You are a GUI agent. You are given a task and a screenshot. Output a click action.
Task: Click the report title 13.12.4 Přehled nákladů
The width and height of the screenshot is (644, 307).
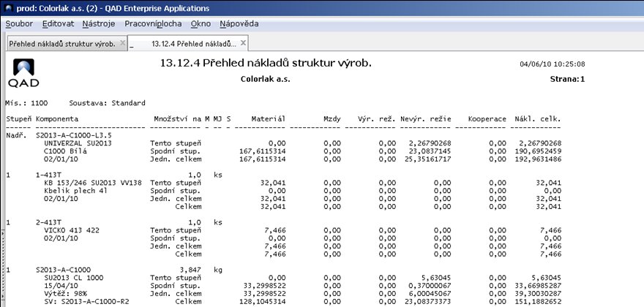(x=266, y=64)
